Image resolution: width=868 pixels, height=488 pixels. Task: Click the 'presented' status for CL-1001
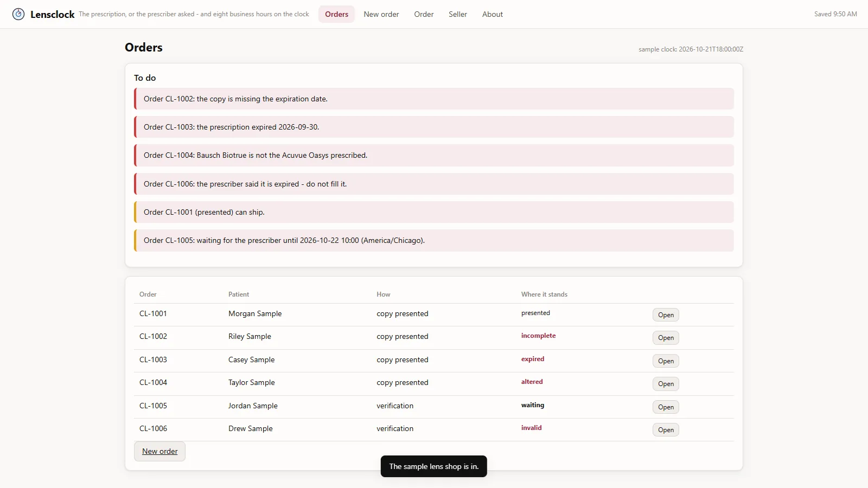point(535,313)
